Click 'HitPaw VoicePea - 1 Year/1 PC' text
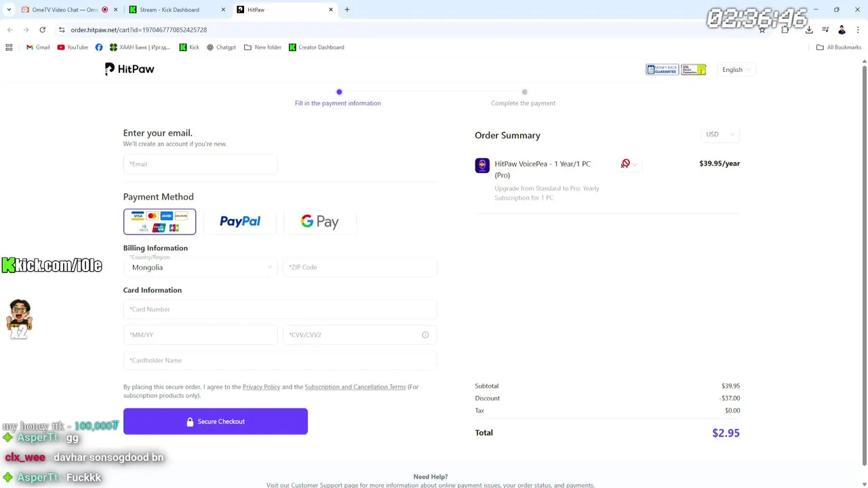The height and width of the screenshot is (488, 868). 542,164
